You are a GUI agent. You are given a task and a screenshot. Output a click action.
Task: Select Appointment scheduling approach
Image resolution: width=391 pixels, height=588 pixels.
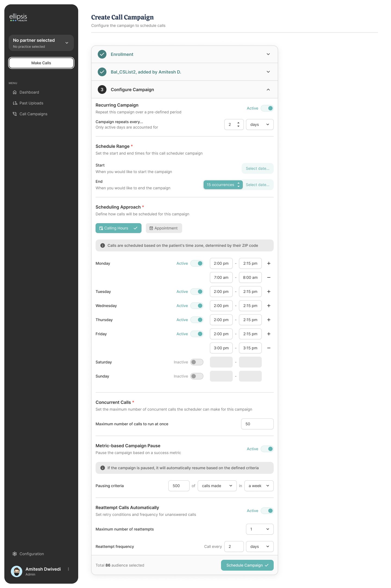164,228
